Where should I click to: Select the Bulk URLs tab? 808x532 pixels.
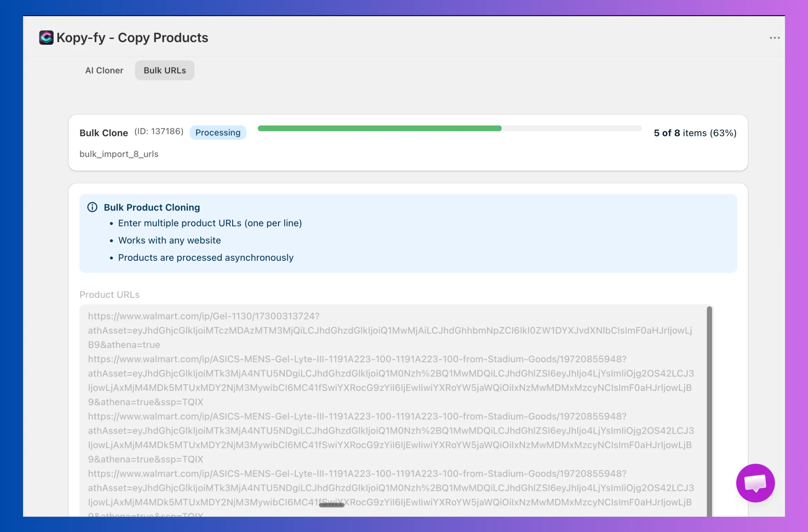tap(165, 70)
